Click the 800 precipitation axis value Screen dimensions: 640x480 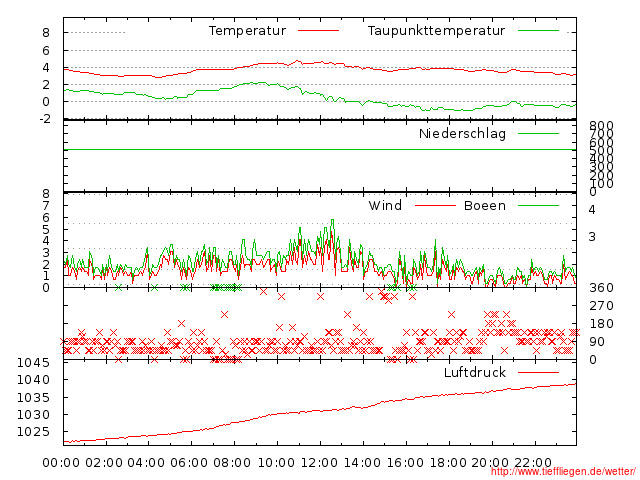point(601,127)
